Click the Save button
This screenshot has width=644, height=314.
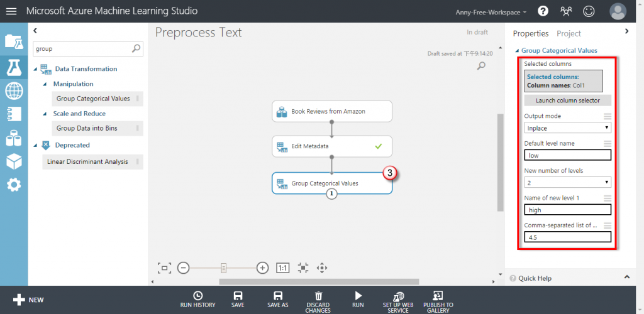pos(238,300)
